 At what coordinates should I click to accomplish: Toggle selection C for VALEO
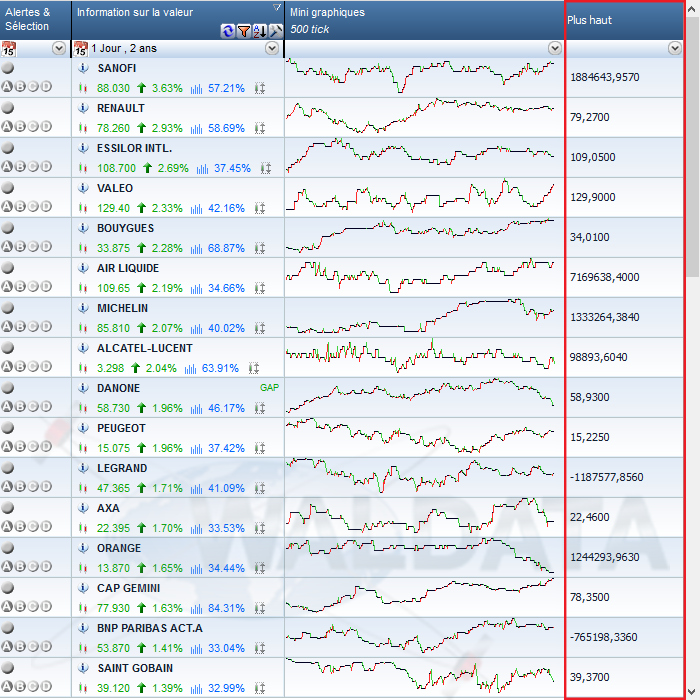pyautogui.click(x=33, y=206)
